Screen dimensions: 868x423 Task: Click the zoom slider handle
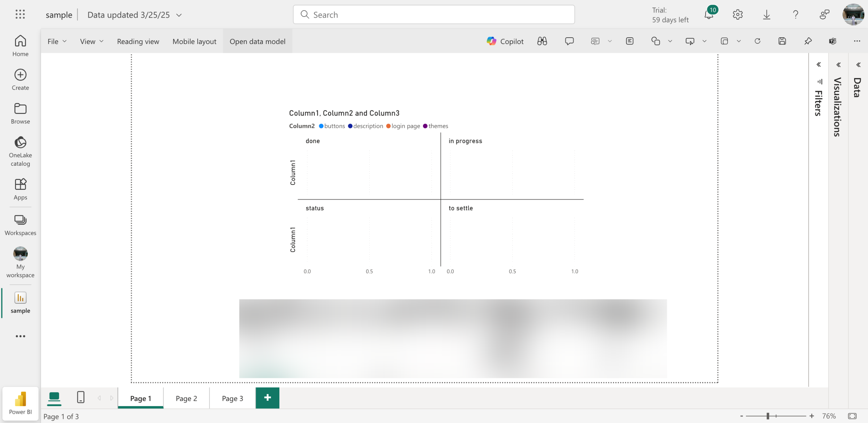[x=768, y=416]
